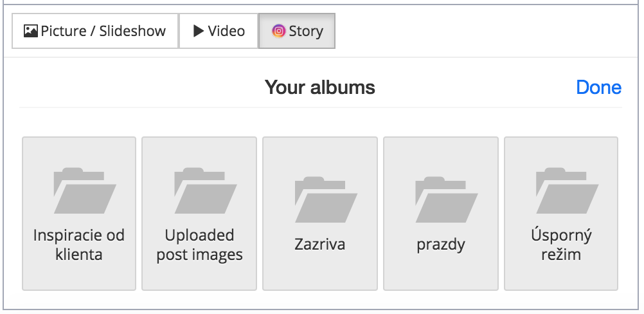Screen dimensions: 644x314
Task: Open the Zazriva folder icon
Action: point(326,199)
